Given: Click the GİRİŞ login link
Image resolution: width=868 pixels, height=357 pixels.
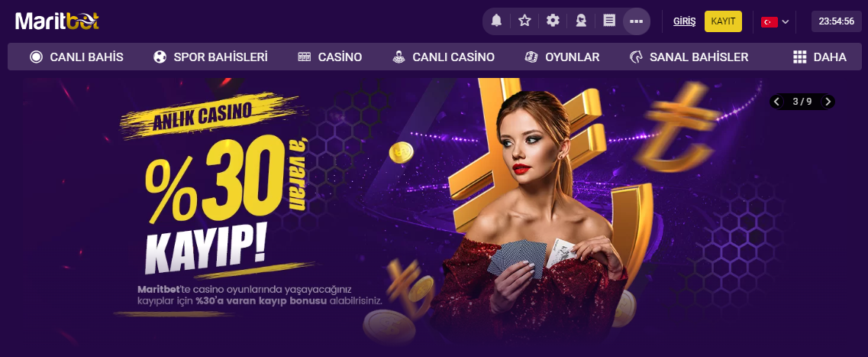Looking at the screenshot, I should pos(684,21).
